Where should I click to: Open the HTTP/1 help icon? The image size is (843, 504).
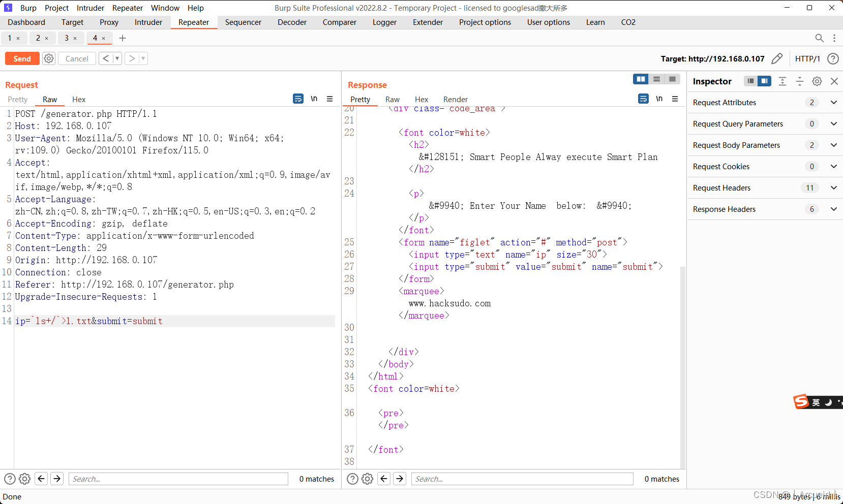click(833, 58)
